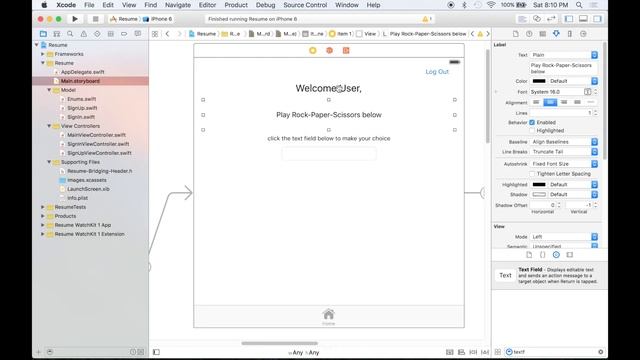Open the File menu
The height and width of the screenshot is (360, 640).
point(89,5)
